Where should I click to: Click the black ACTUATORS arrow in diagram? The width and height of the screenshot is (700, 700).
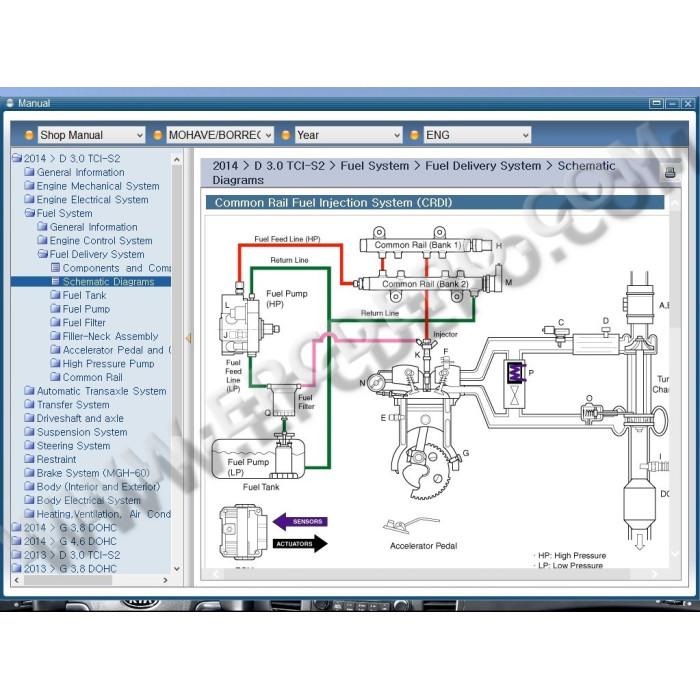click(x=300, y=544)
